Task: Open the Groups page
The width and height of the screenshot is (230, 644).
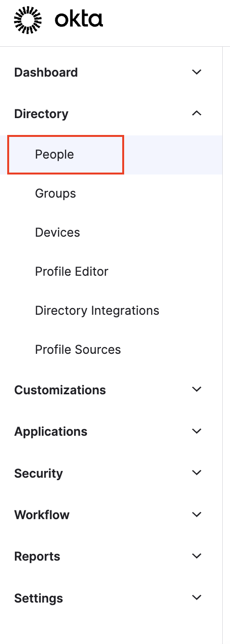Action: (x=55, y=194)
